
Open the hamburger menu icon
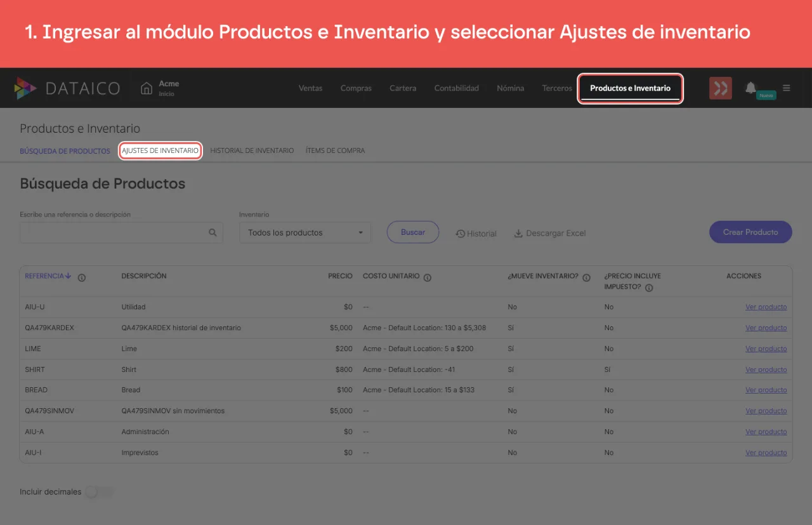point(787,88)
